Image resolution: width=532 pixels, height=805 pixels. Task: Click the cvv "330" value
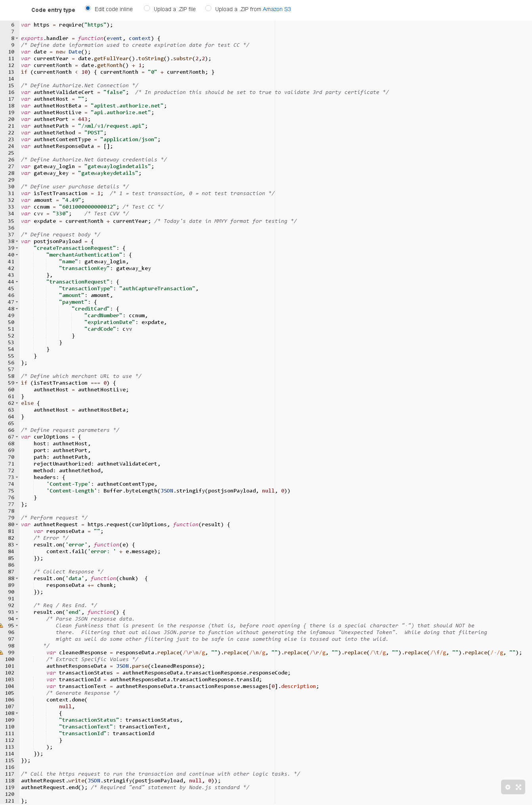(61, 213)
